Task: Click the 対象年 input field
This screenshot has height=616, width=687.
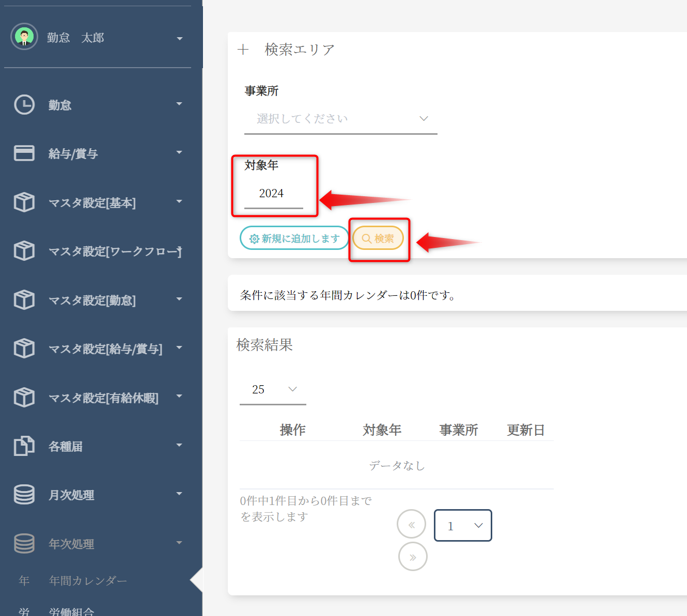Action: (273, 194)
